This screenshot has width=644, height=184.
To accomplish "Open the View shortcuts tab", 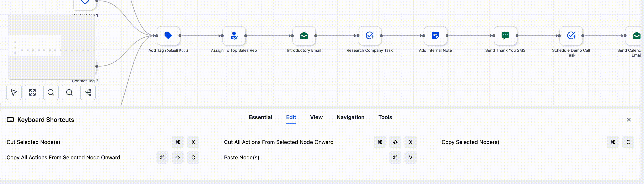I will 316,117.
